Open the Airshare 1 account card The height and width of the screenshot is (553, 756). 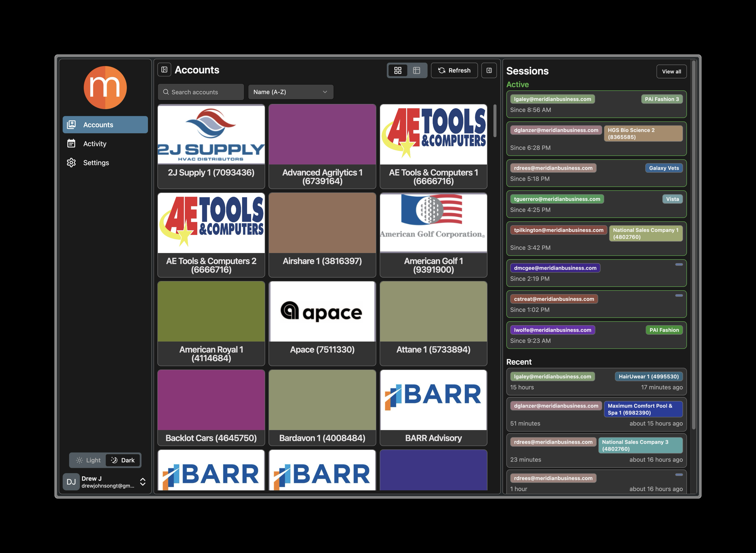(x=322, y=235)
